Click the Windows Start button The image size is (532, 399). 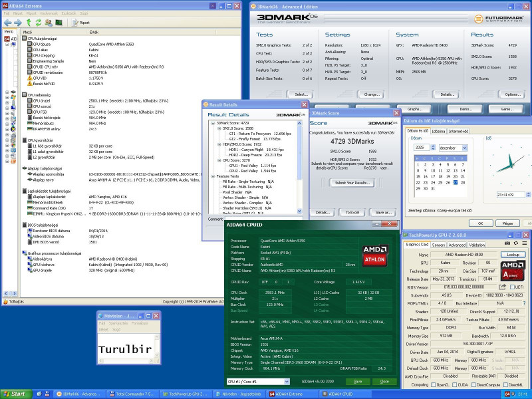[14, 394]
